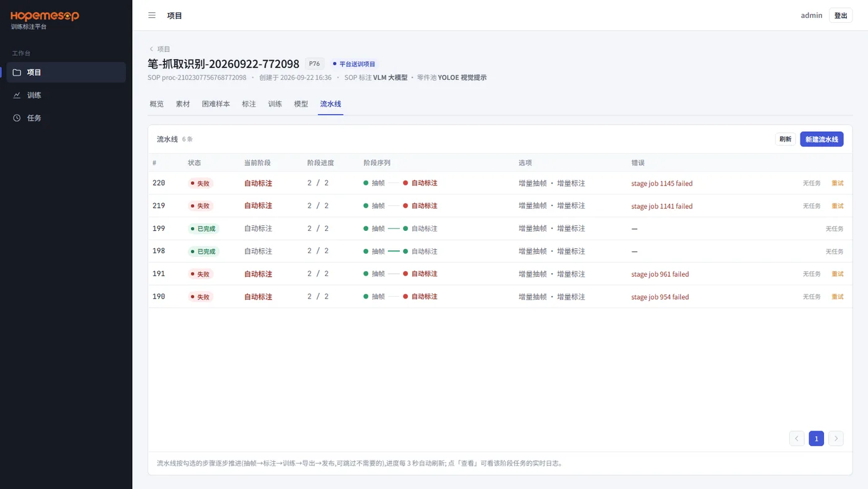This screenshot has height=489, width=868.
Task: Retry pipeline 220 with 重试
Action: (838, 183)
